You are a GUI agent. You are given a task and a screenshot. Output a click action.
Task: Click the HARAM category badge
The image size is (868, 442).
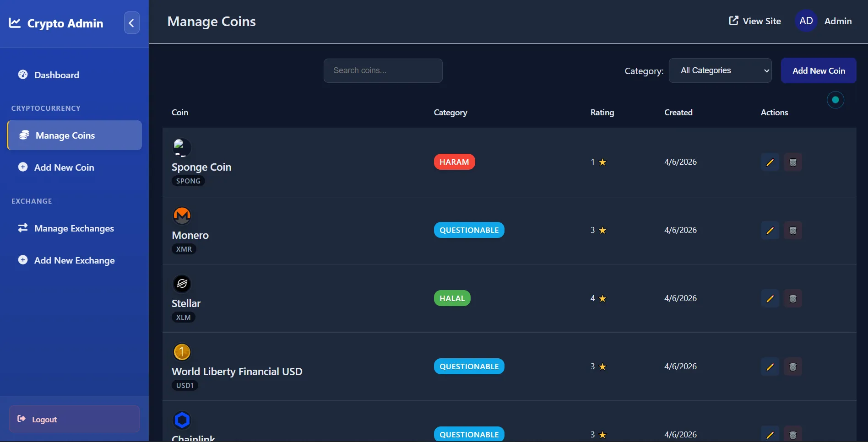[454, 162]
